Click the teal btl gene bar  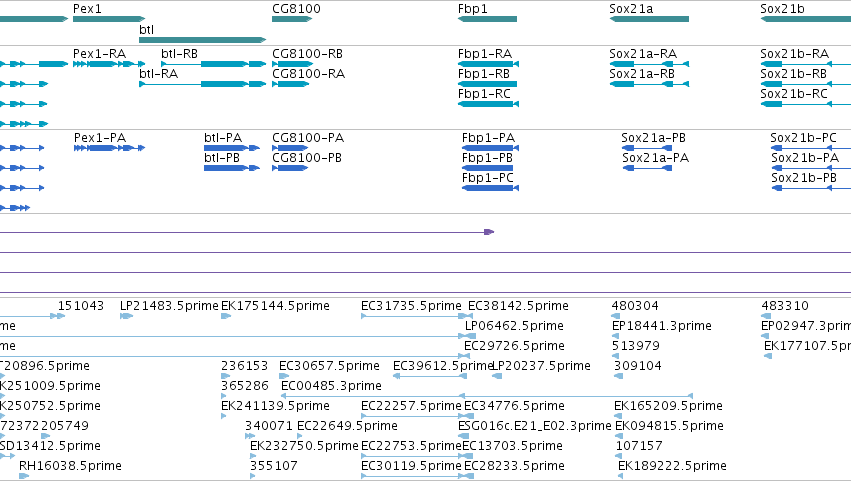[x=202, y=40]
